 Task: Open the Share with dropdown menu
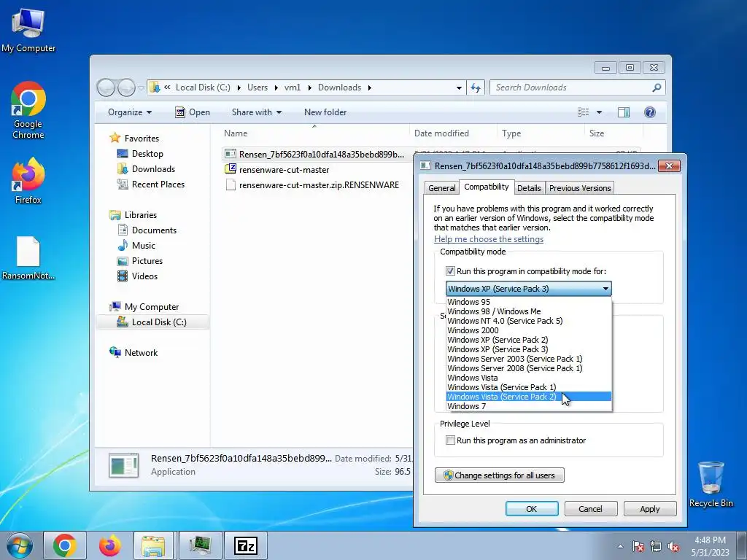point(257,112)
